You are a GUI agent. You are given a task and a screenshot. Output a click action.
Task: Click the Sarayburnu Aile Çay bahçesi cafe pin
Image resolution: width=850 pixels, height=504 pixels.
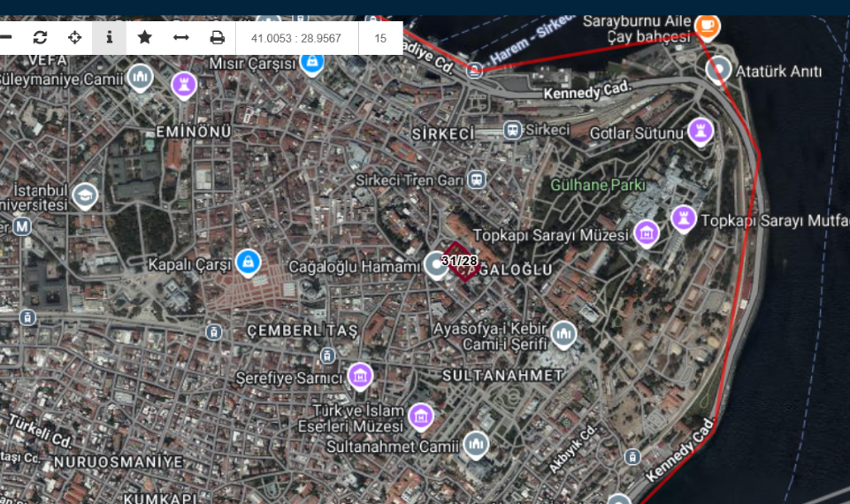pos(707,26)
